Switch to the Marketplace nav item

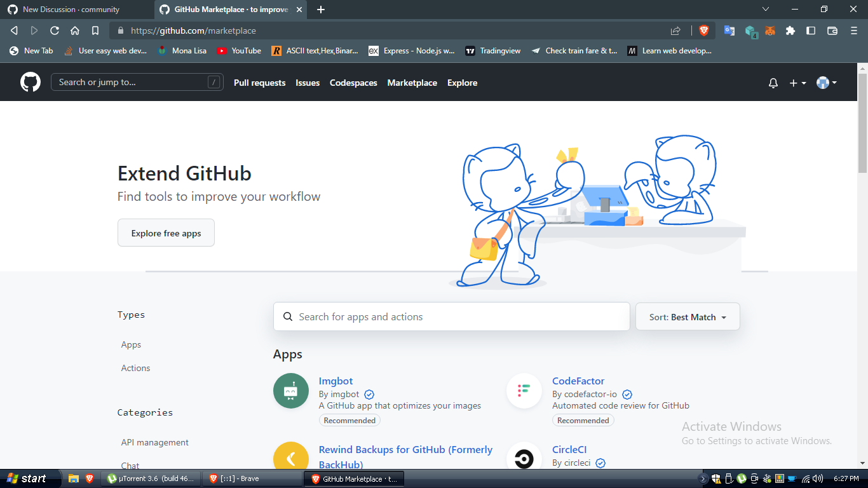412,83
